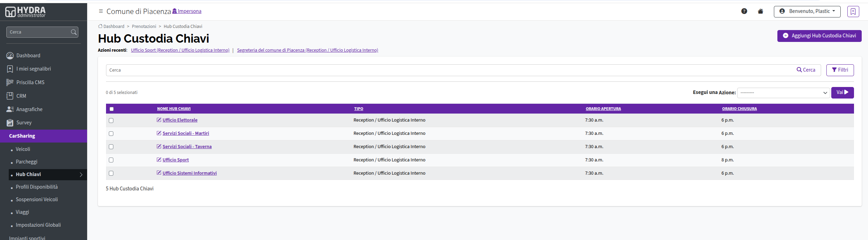Click the home icon in top bar

click(760, 11)
